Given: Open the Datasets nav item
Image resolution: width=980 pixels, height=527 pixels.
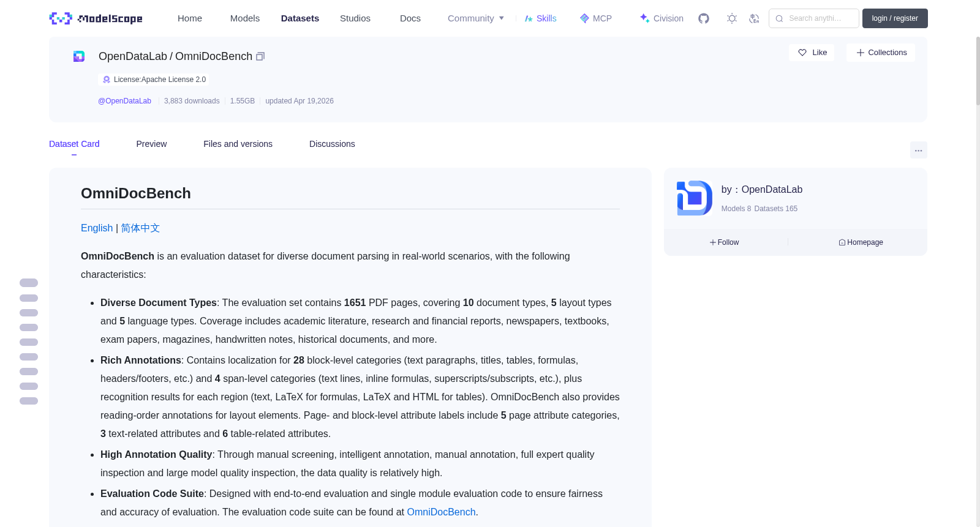Looking at the screenshot, I should click(300, 18).
